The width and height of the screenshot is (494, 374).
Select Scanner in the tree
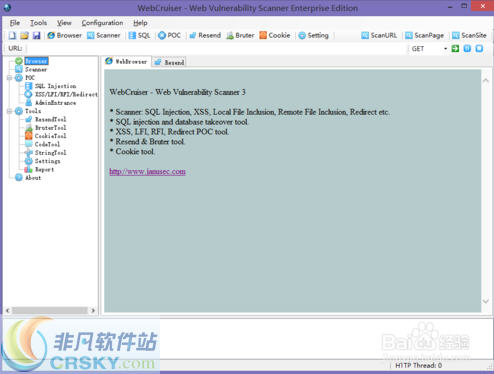click(x=36, y=69)
